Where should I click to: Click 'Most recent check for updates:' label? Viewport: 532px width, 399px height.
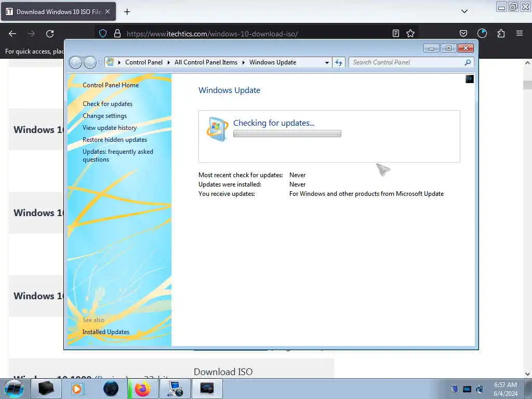[x=241, y=175]
